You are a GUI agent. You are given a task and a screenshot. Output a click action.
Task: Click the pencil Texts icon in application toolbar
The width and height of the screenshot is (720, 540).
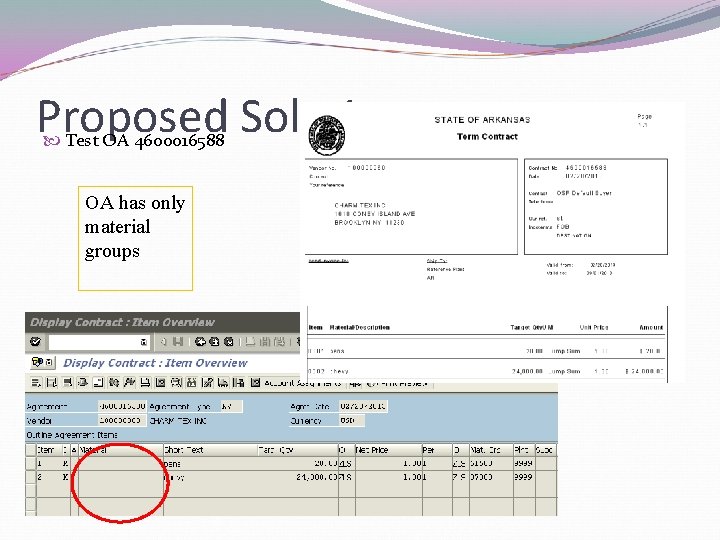pyautogui.click(x=208, y=382)
